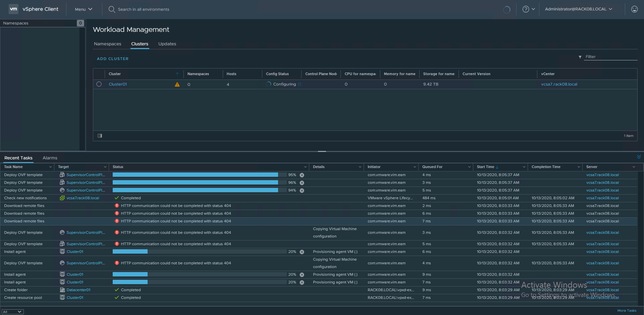Click the smiley feedback icon
Viewport: 644px width, 315px height.
click(x=634, y=9)
